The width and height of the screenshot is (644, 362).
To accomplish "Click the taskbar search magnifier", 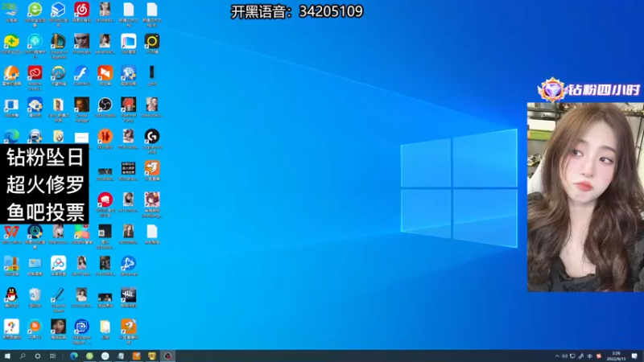I will [x=23, y=356].
